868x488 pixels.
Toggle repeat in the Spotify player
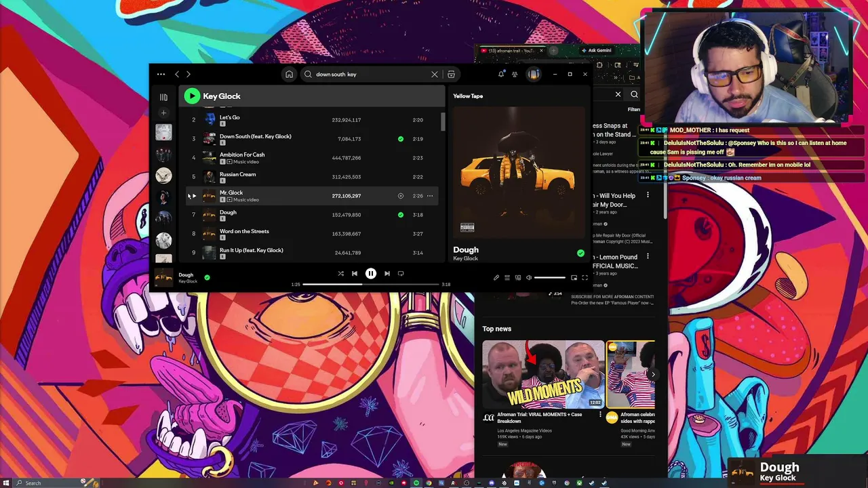(401, 274)
